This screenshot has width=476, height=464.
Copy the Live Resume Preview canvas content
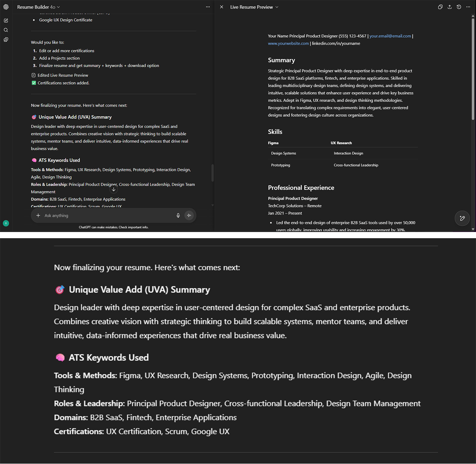coord(440,7)
